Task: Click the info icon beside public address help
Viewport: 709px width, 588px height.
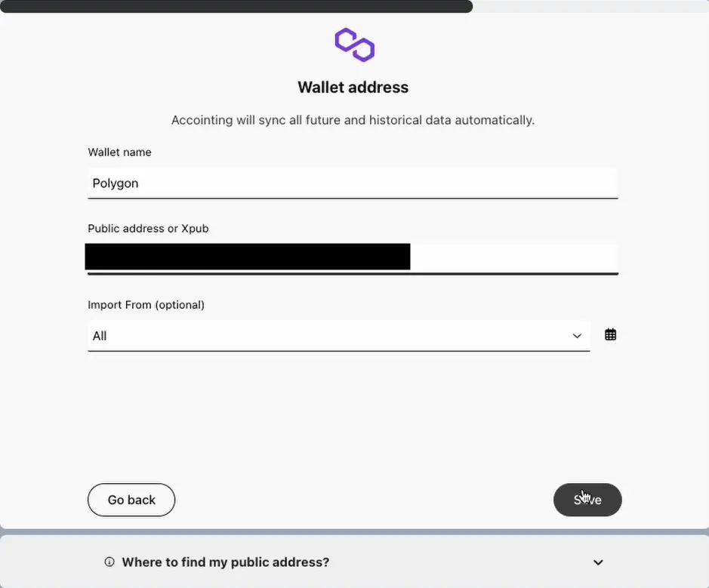Action: point(109,562)
